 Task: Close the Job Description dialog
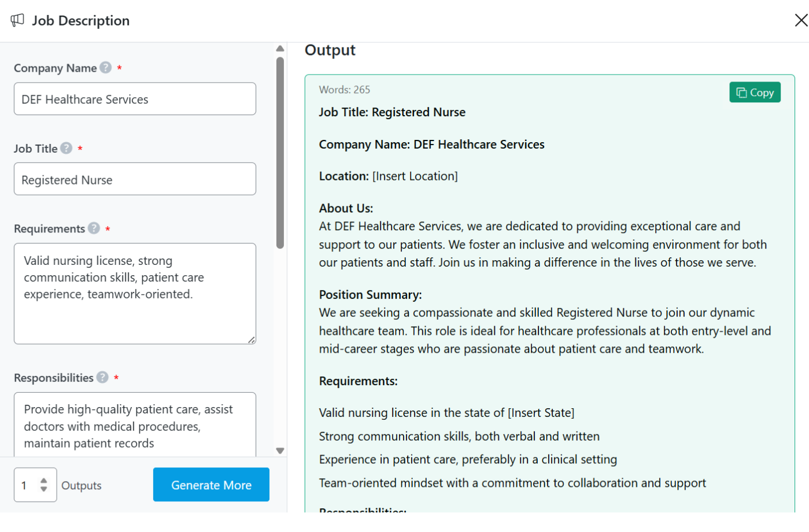tap(801, 20)
